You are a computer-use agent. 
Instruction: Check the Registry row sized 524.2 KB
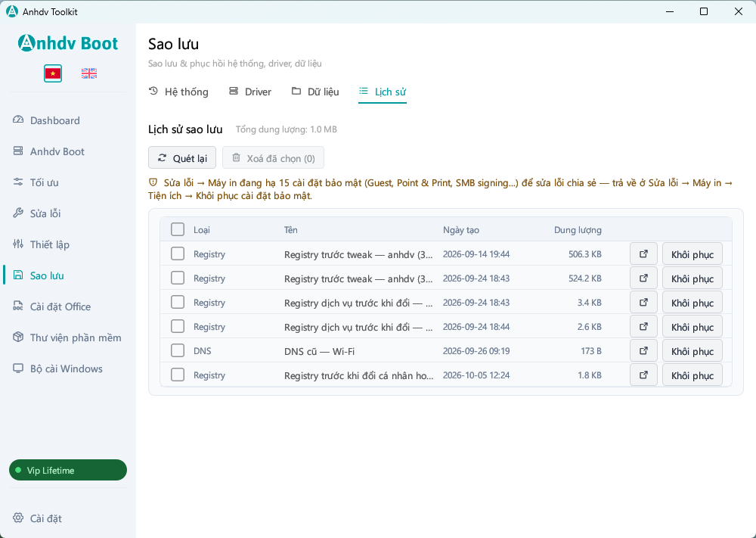click(178, 278)
